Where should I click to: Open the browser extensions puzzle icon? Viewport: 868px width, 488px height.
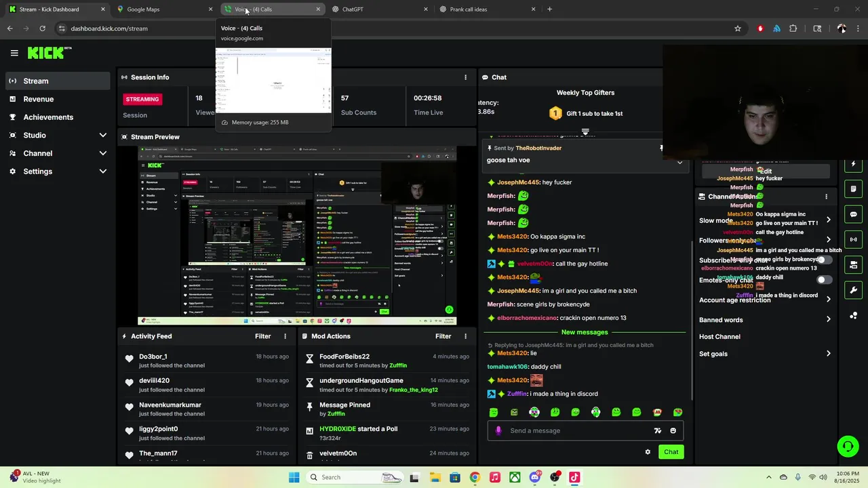793,28
